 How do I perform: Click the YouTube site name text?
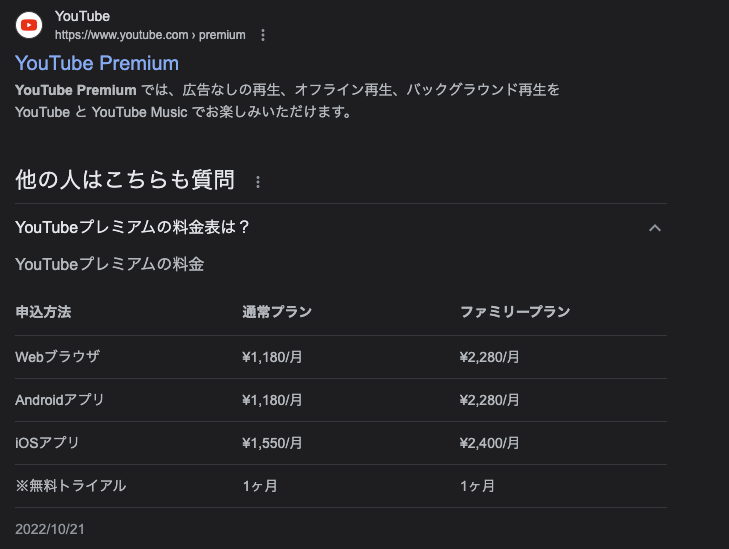pos(82,16)
